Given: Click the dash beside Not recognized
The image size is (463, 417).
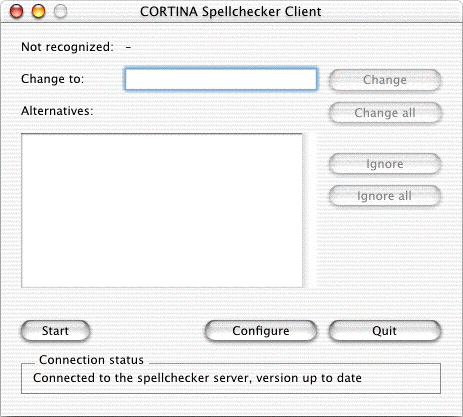Looking at the screenshot, I should tap(128, 47).
